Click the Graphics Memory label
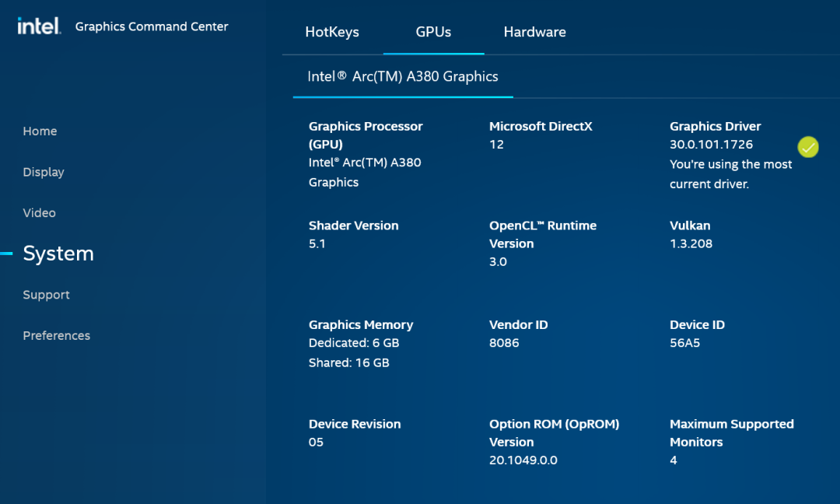Image resolution: width=840 pixels, height=504 pixels. tap(361, 324)
